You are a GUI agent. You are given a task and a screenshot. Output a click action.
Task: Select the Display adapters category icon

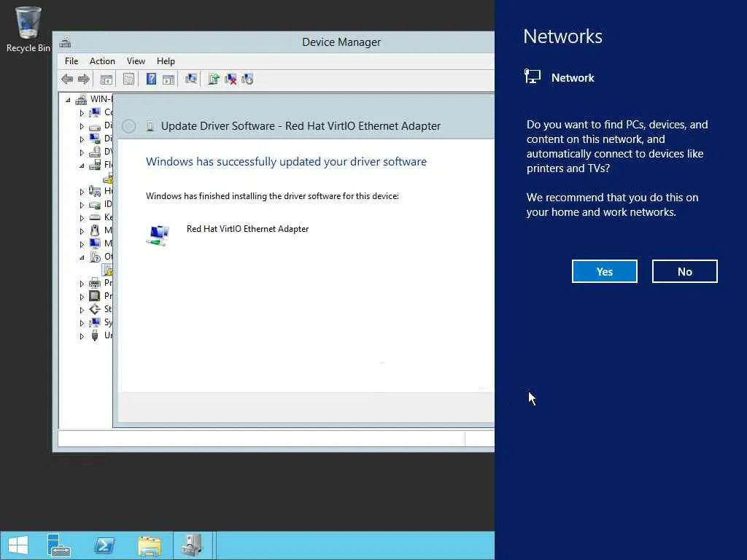[x=95, y=139]
